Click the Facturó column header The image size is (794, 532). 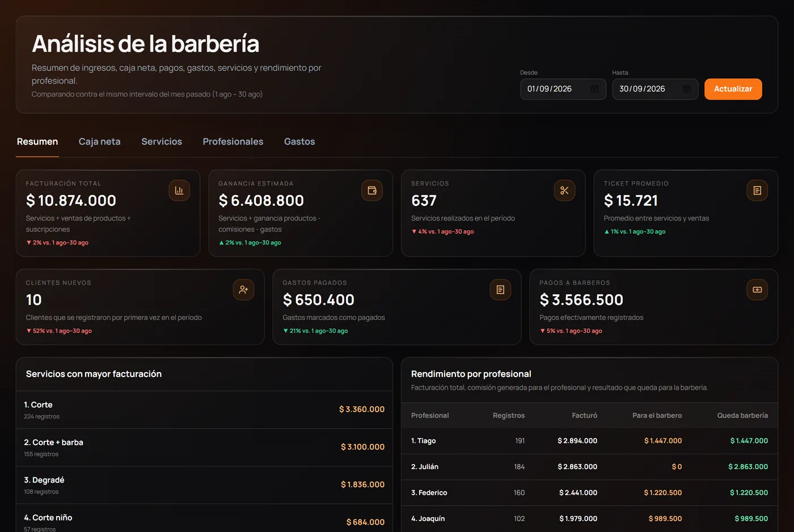584,416
